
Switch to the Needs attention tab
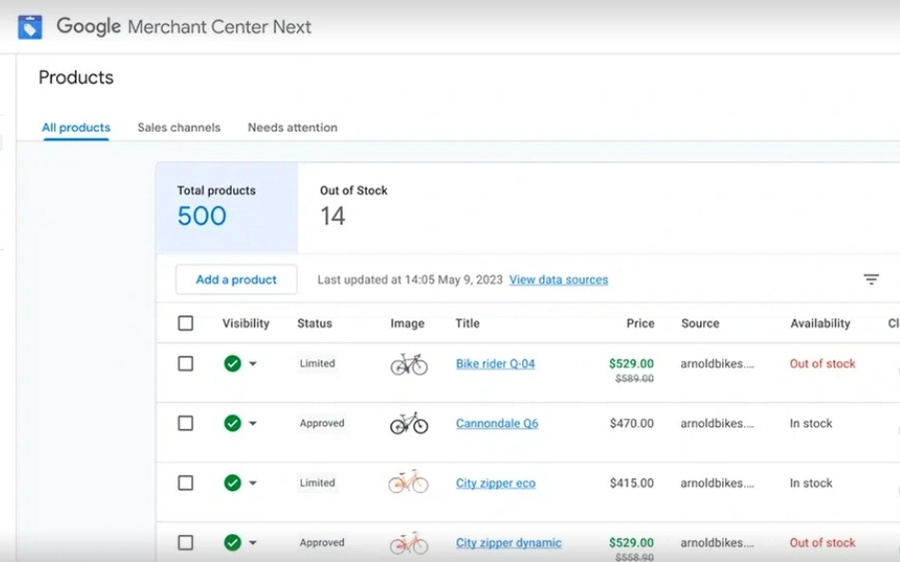293,127
